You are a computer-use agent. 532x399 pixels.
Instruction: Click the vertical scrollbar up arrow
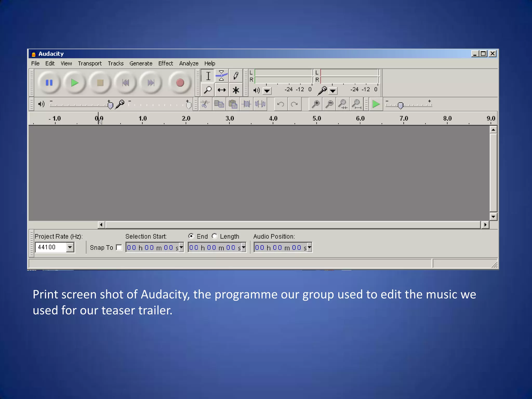[x=493, y=129]
